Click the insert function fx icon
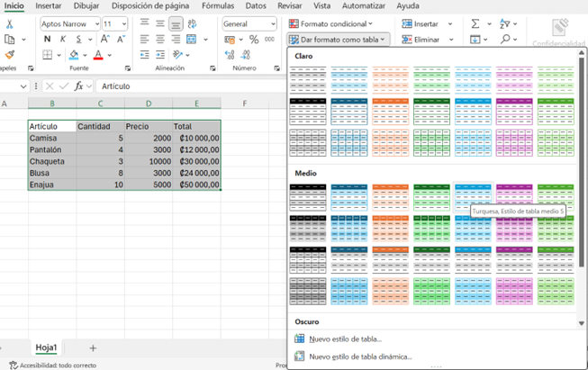This screenshot has width=588, height=370. click(x=79, y=86)
